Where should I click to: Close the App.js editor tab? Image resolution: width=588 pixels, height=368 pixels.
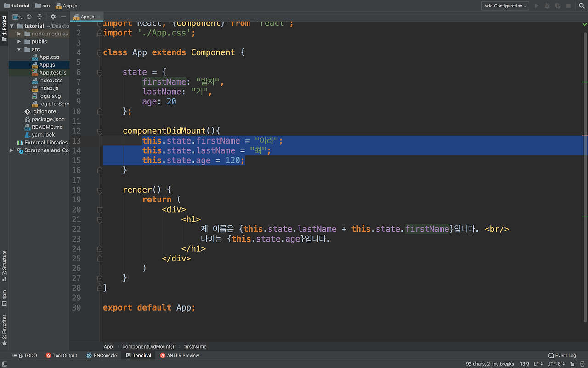98,17
